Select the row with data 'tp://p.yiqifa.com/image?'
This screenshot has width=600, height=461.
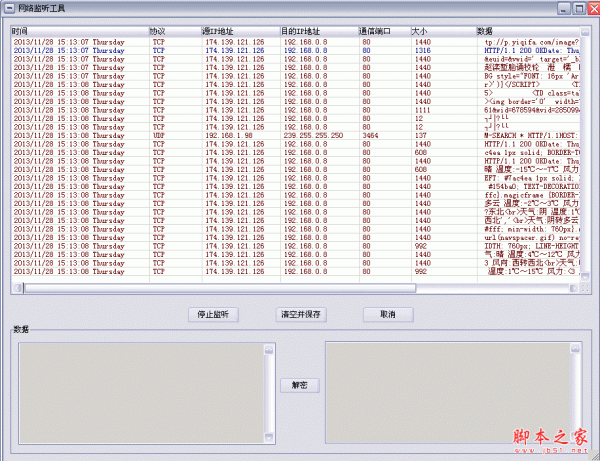296,42
